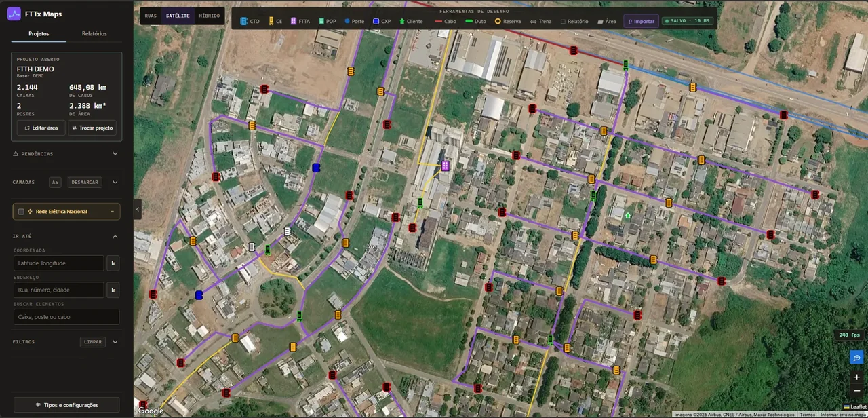Click the 240 fps indicator
The width and height of the screenshot is (868, 418).
[849, 335]
